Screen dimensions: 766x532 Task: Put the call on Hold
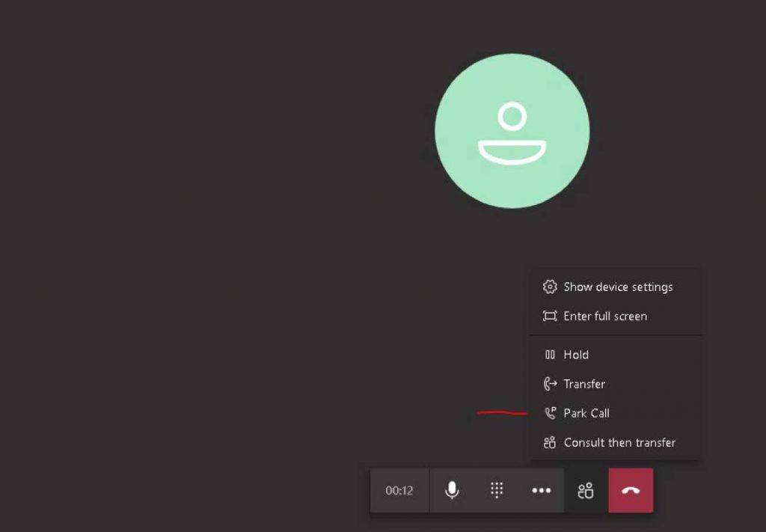tap(616, 355)
